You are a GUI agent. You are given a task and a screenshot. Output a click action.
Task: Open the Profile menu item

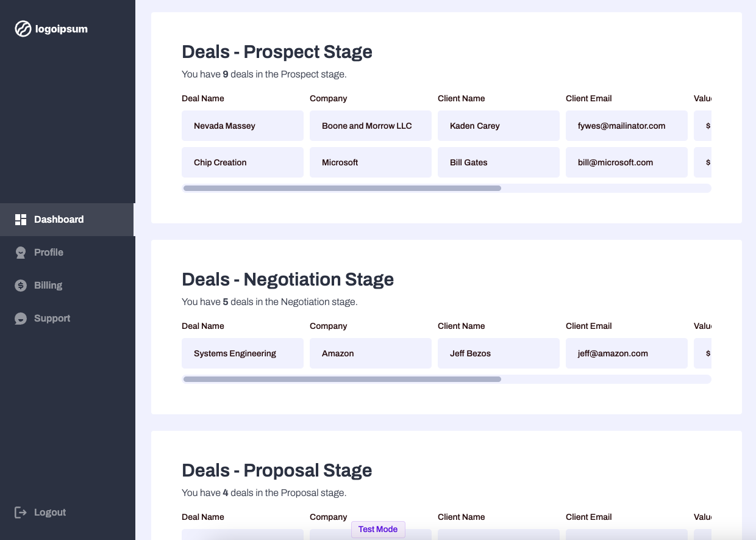pyautogui.click(x=49, y=253)
